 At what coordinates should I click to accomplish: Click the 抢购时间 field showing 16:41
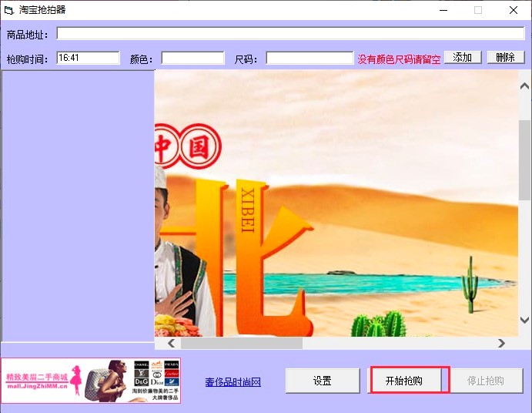click(88, 58)
